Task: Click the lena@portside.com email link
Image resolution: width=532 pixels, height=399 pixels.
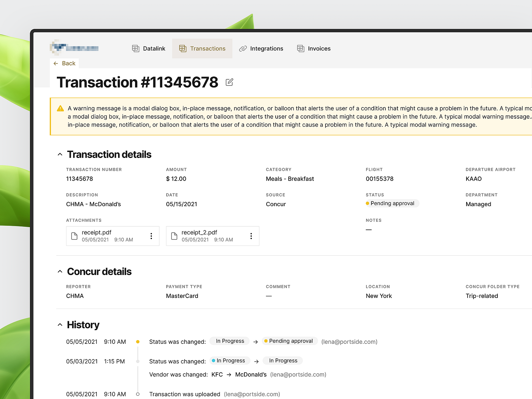Action: (349, 341)
